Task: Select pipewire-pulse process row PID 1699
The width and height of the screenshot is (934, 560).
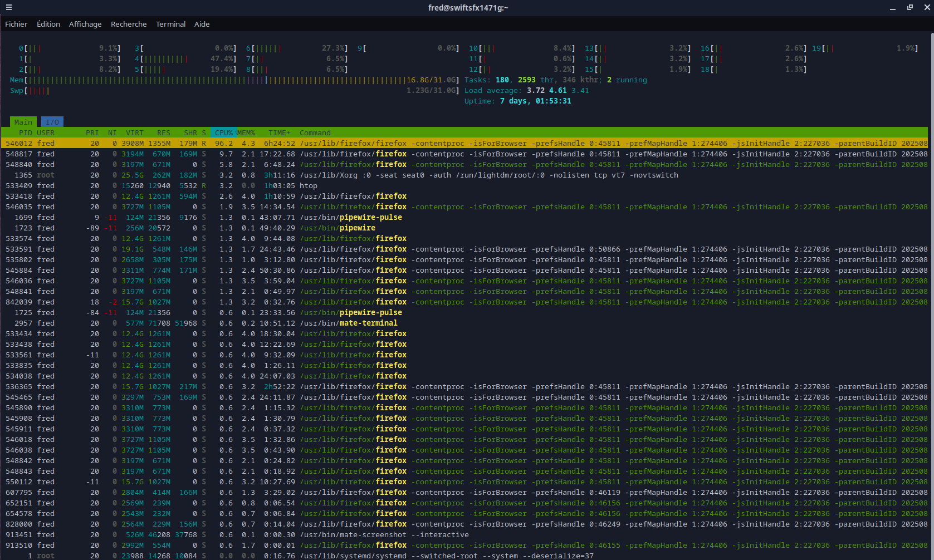Action: pos(464,218)
